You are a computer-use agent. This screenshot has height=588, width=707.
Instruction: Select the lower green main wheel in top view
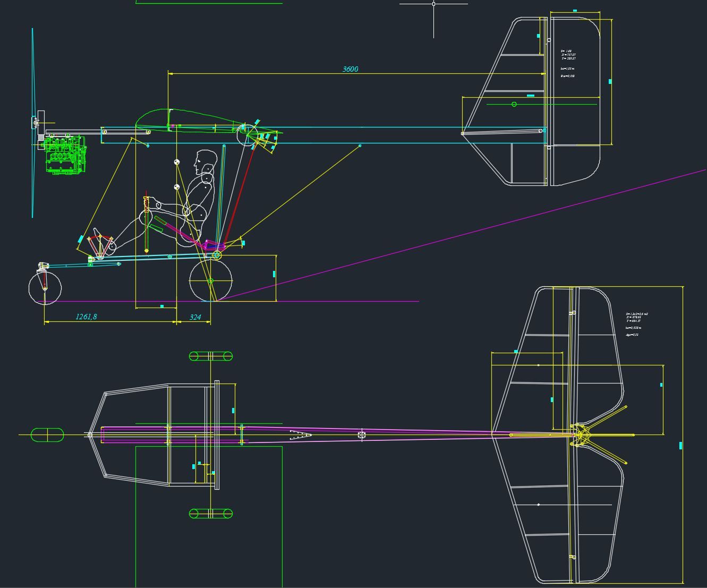pyautogui.click(x=211, y=513)
